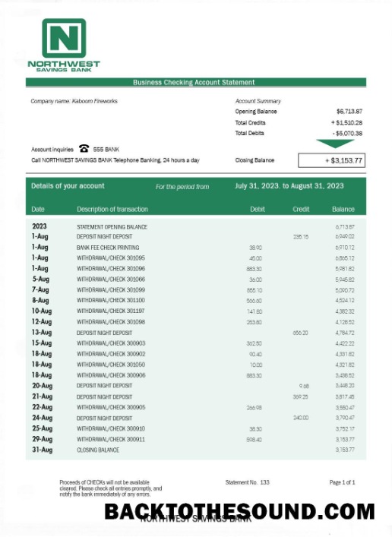The width and height of the screenshot is (392, 537).
Task: Click the 12-Aug date cell
Action: (42, 321)
